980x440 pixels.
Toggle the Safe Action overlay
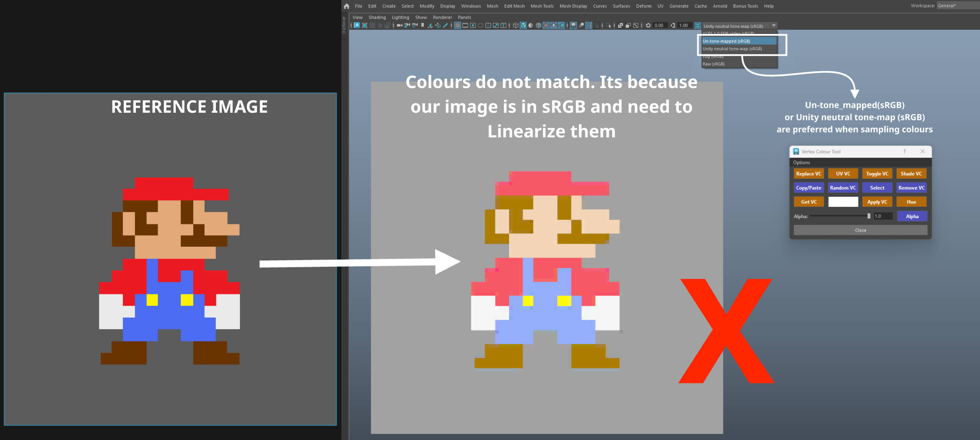tap(496, 26)
